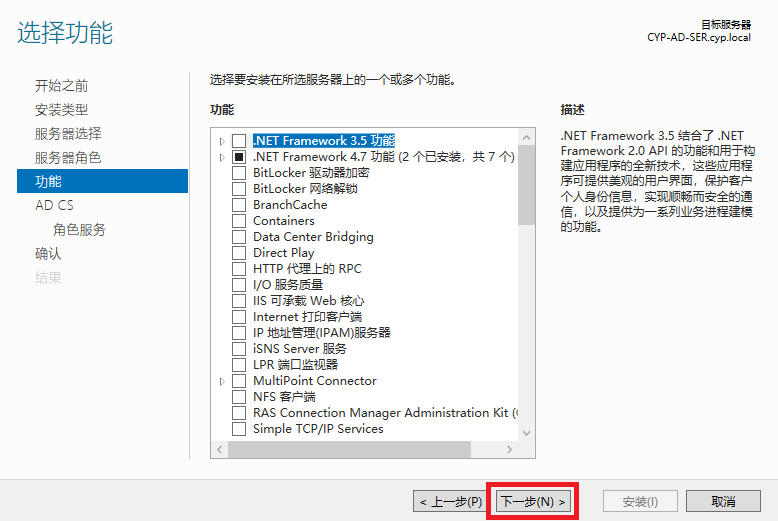The width and height of the screenshot is (778, 521).
Task: Click the right arrow of horizontal scrollbar
Action: coord(510,449)
